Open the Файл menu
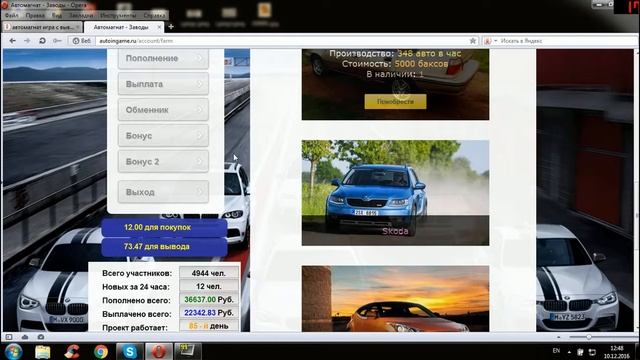Image resolution: width=640 pixels, height=360 pixels. pos(11,15)
